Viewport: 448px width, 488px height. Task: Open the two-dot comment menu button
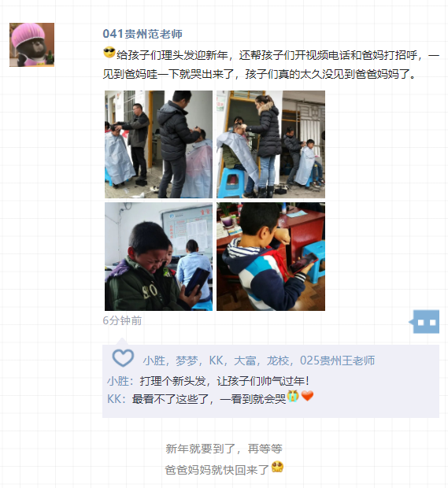tap(426, 322)
